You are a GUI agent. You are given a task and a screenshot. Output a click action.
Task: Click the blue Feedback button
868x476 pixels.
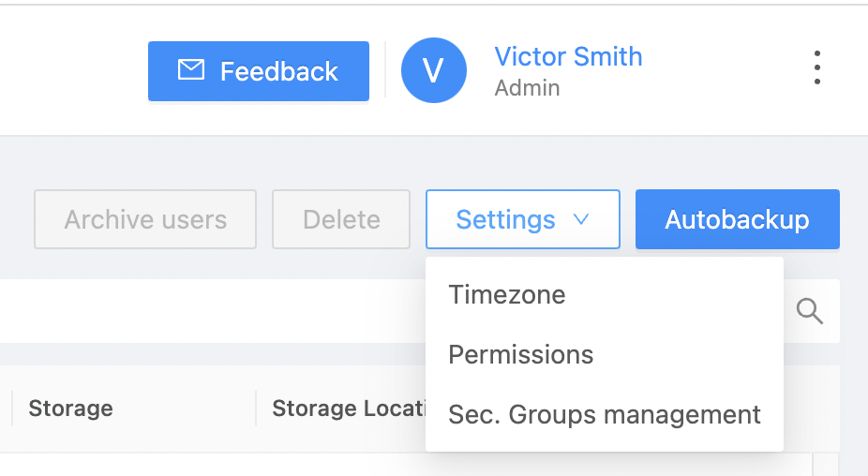click(x=259, y=71)
